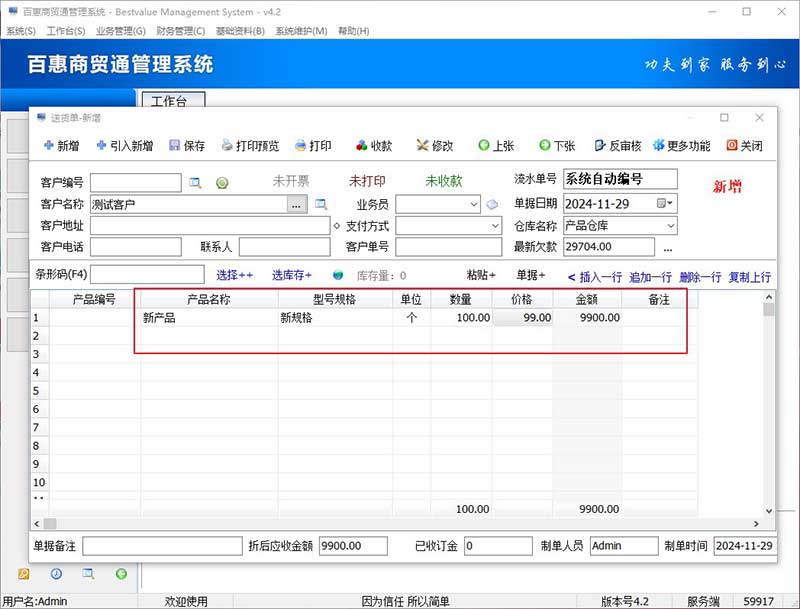Select the 100.00 quantity cell in row 1

pos(462,318)
